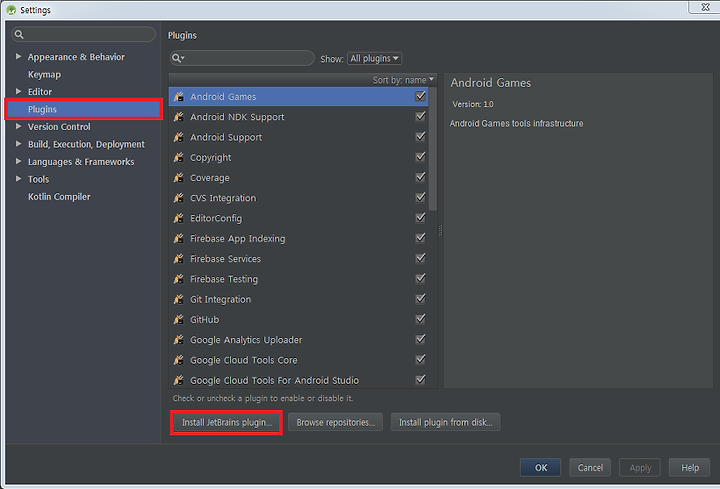Toggle the Android Support checkbox

coord(420,136)
